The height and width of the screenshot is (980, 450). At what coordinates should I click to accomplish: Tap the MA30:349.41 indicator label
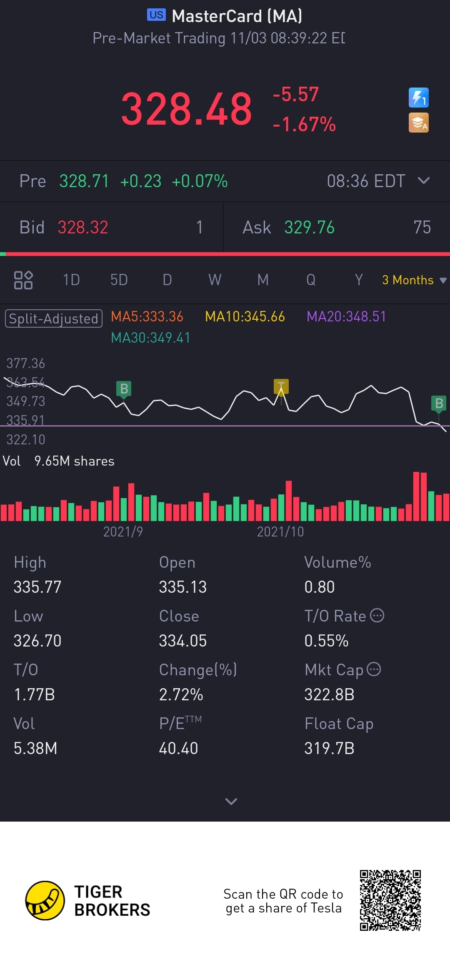click(x=150, y=338)
